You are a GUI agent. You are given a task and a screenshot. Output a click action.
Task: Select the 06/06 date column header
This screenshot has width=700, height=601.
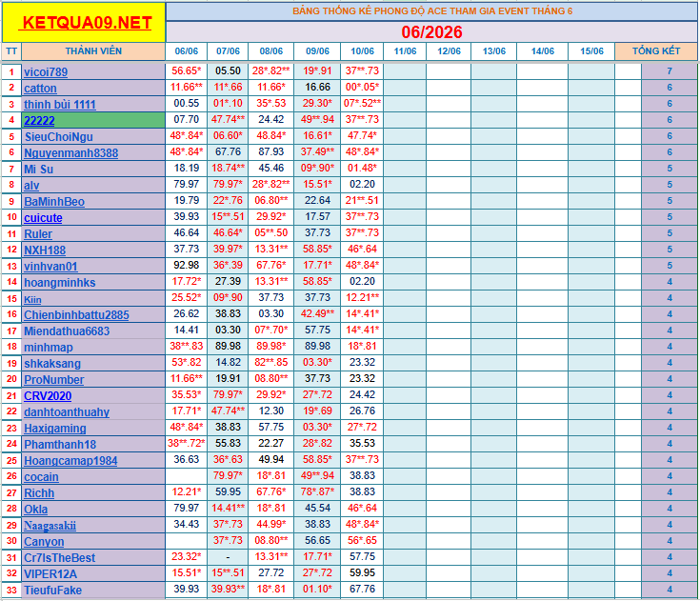coord(186,50)
